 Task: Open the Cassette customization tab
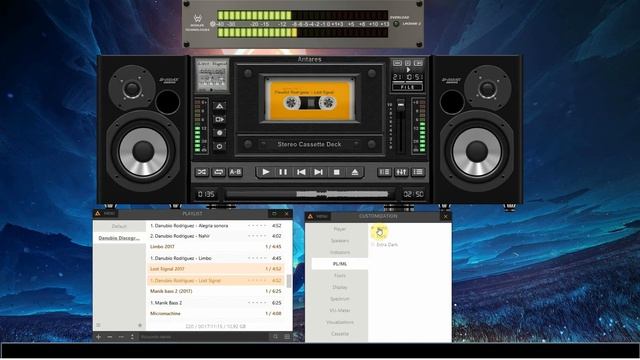point(340,334)
